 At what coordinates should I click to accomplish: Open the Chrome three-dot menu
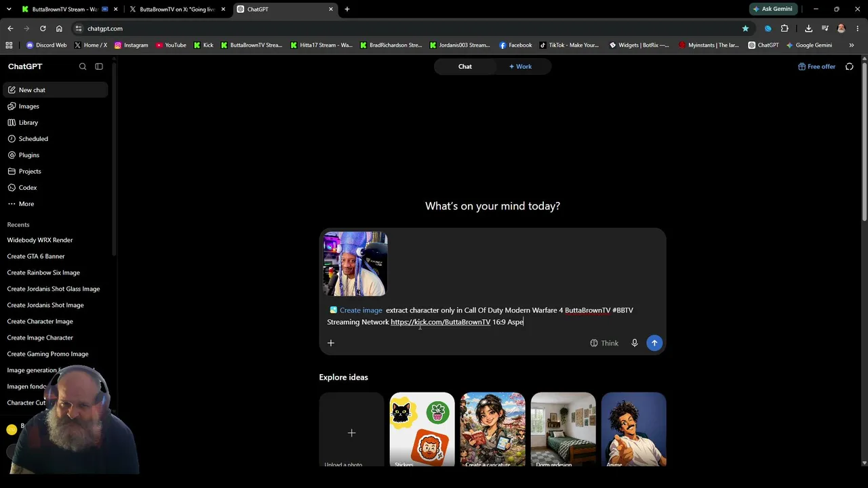tap(858, 28)
